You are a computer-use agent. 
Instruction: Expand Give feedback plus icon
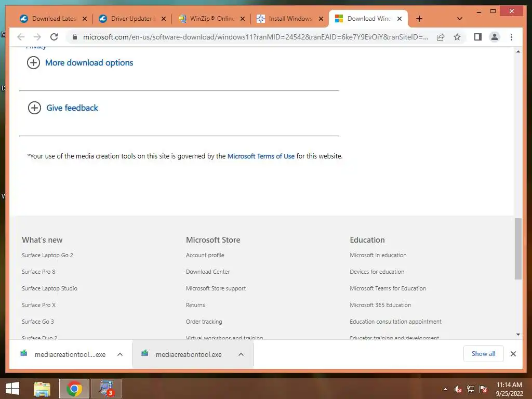pos(34,108)
